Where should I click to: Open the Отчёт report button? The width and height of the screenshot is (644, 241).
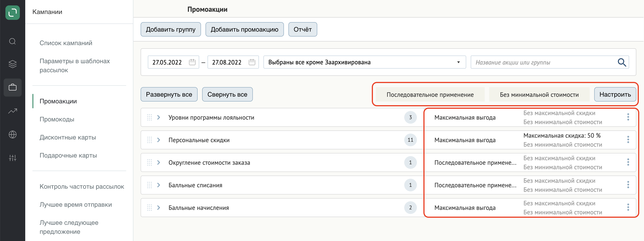303,29
